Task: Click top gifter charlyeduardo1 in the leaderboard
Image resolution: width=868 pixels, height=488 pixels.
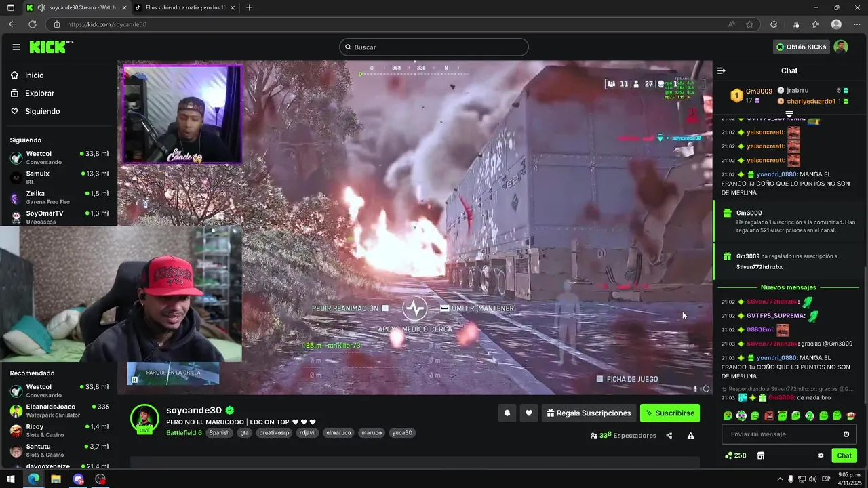Action: coord(811,101)
